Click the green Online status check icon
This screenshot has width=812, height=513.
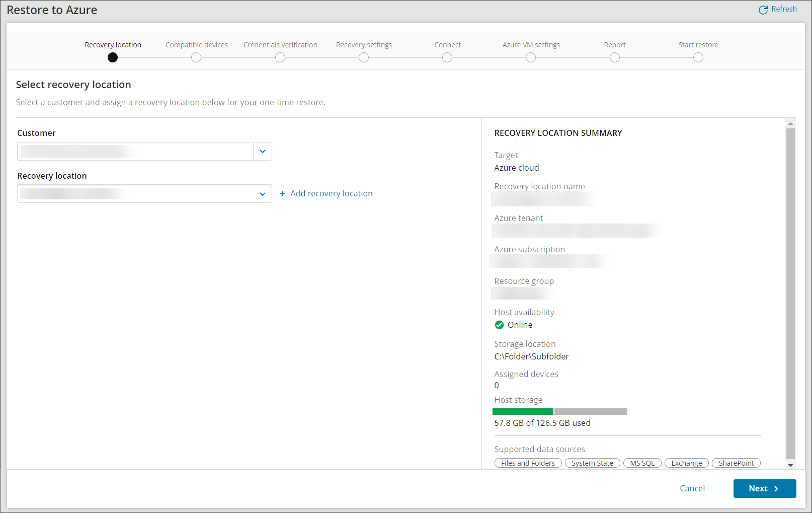coord(499,325)
